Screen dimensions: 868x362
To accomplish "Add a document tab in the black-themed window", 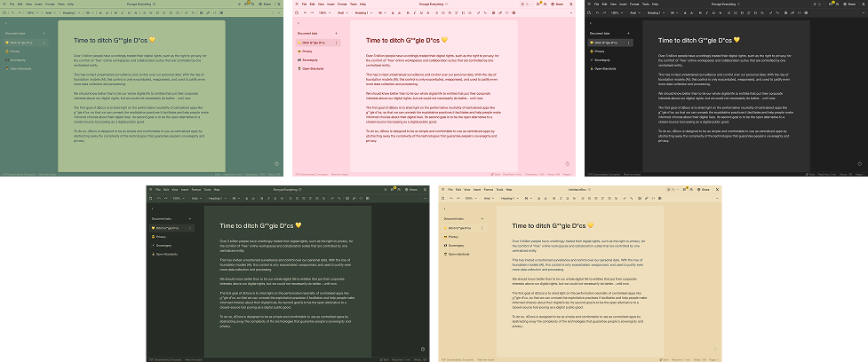I will pyautogui.click(x=628, y=33).
